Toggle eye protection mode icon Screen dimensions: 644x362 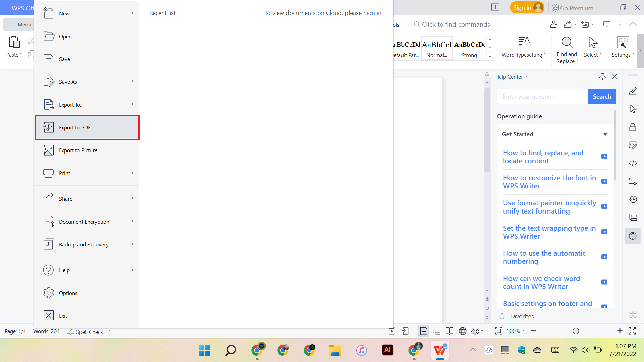click(475, 331)
